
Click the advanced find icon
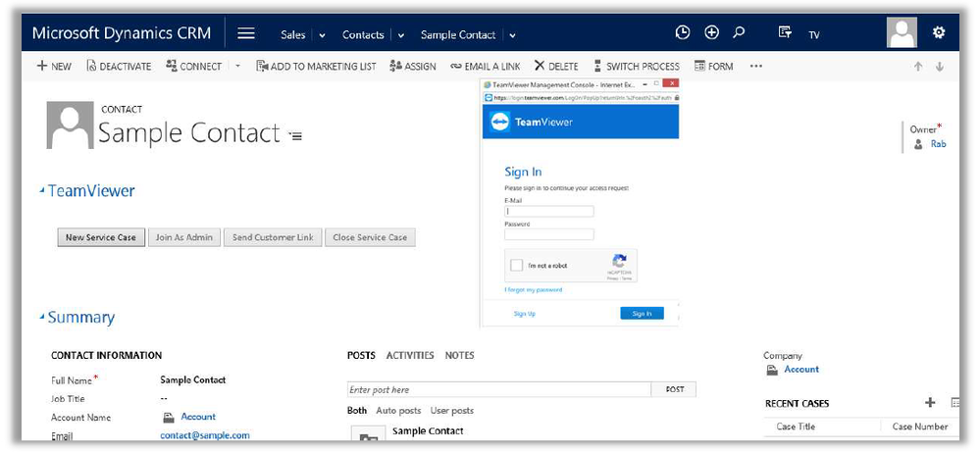click(x=785, y=33)
